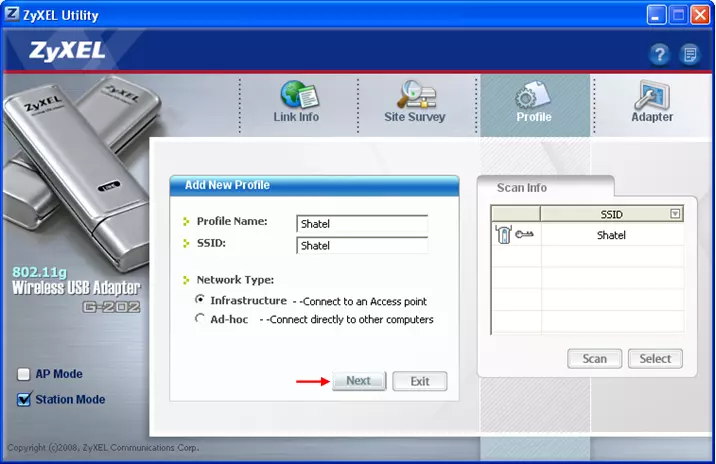Click the Next button
This screenshot has width=716, height=464.
point(359,381)
